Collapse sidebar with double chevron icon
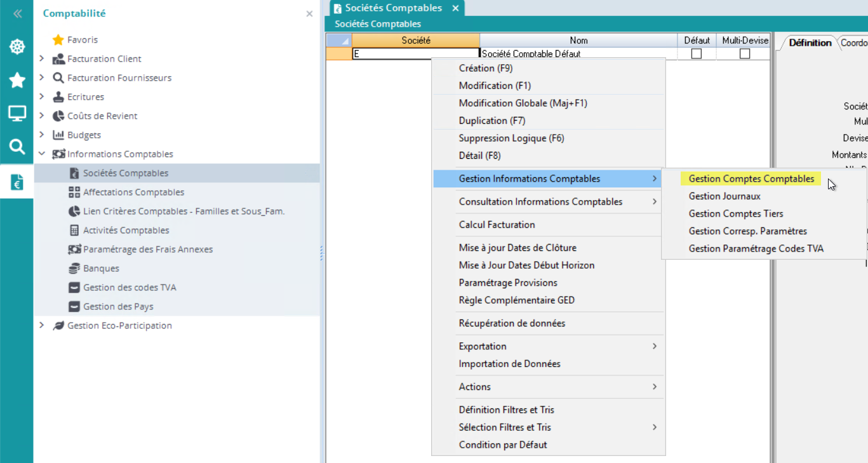Image resolution: width=868 pixels, height=463 pixels. click(x=17, y=13)
